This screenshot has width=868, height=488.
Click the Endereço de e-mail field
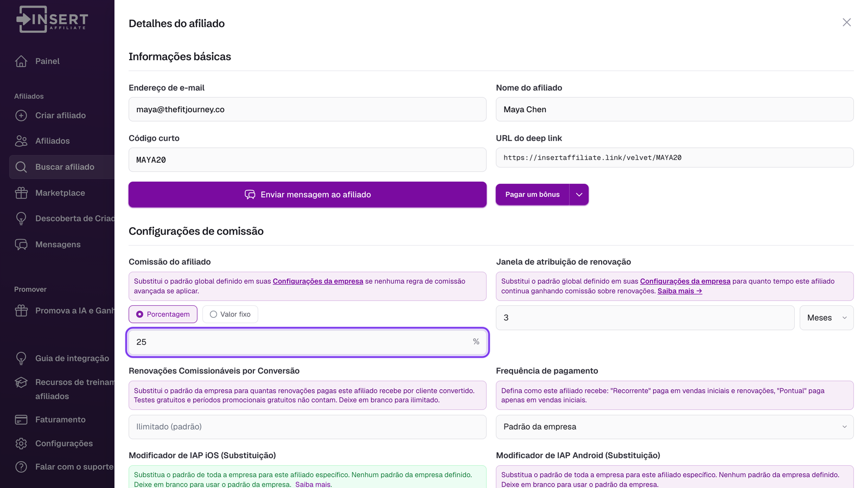308,110
